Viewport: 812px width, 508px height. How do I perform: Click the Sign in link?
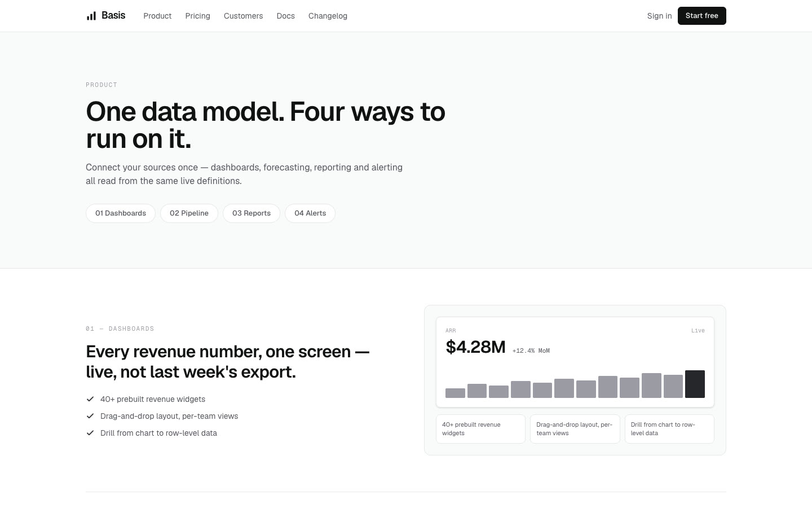659,16
